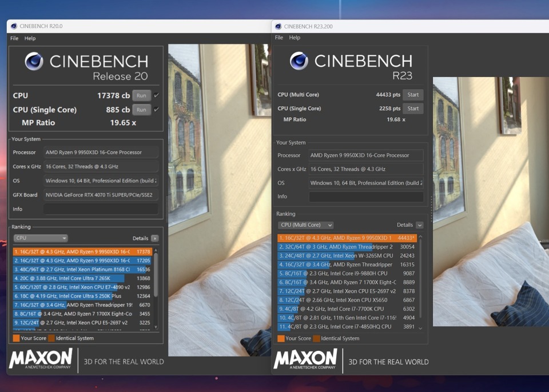Select Intel Xeon W-3265M row in R23

coord(347,256)
